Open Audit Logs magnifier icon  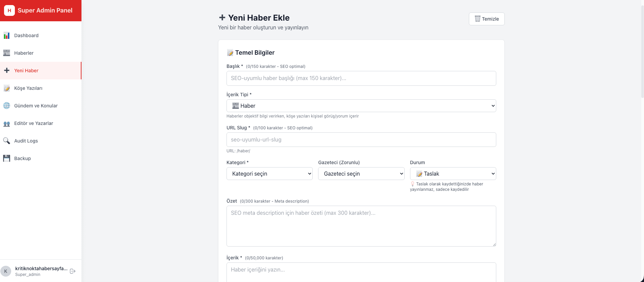pos(6,141)
